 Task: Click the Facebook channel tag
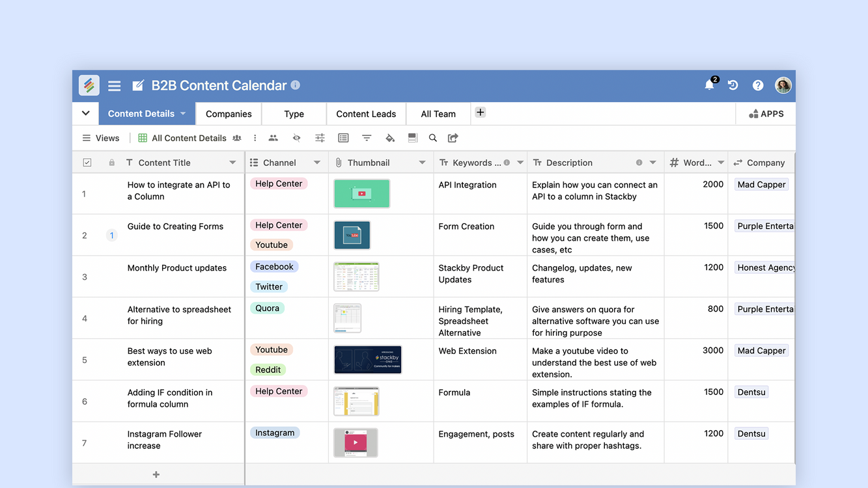point(274,267)
